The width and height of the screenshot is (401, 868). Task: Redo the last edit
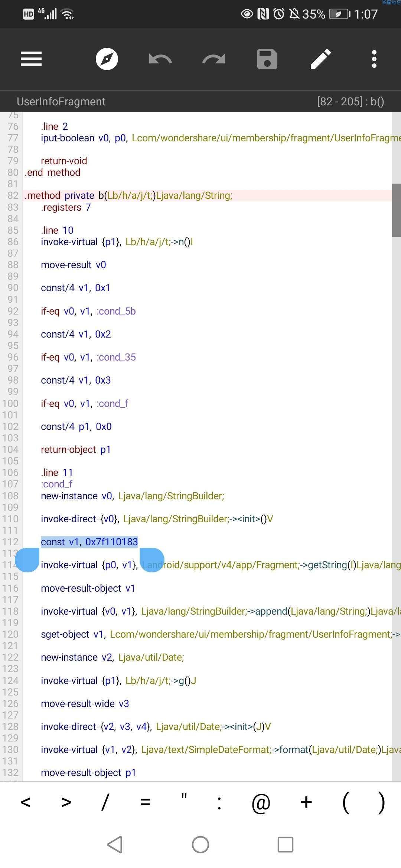[214, 59]
